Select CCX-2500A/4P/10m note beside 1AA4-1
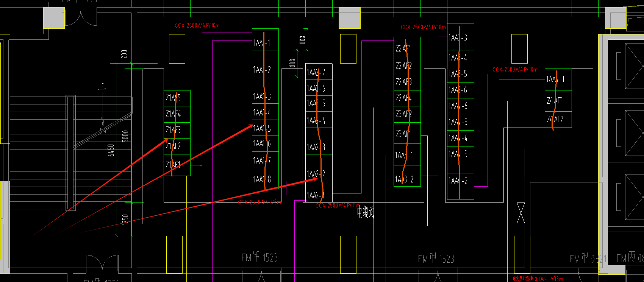Viewport: 644px width, 282px height. [x=515, y=70]
